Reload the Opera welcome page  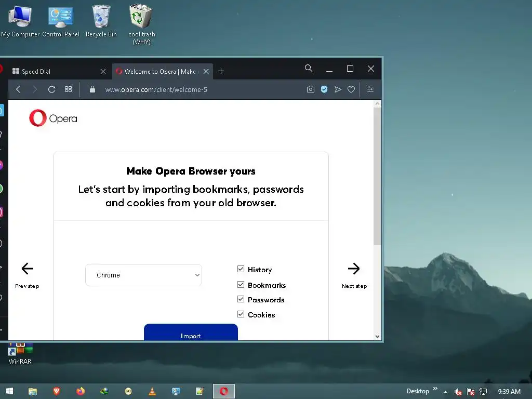click(51, 89)
